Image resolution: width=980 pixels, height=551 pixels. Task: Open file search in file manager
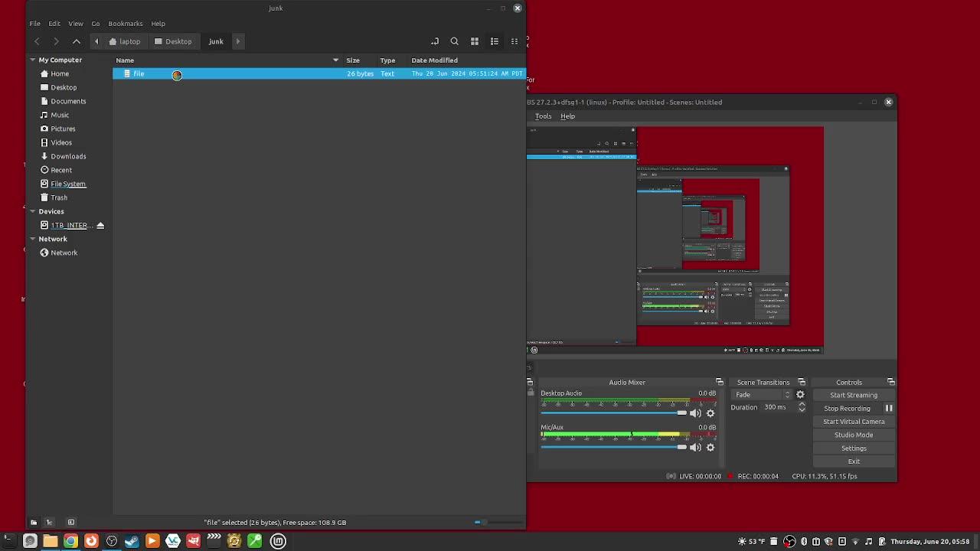point(455,41)
